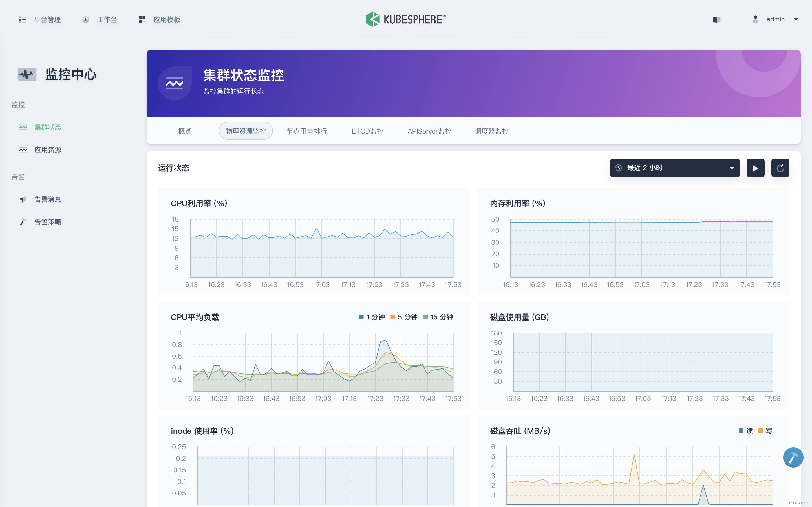
Task: Open the 最近 2 小时 time range dropdown
Action: coord(674,168)
